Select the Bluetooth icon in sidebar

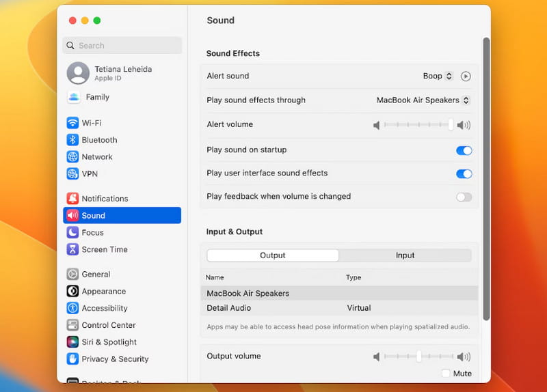72,140
